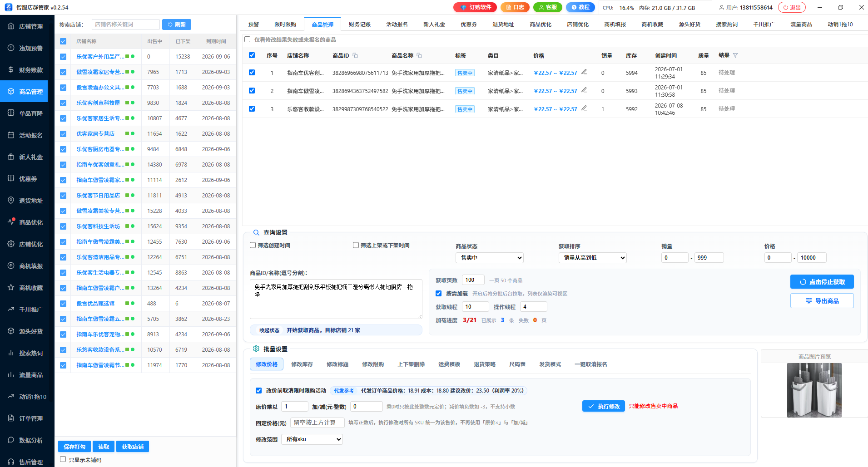Image resolution: width=868 pixels, height=467 pixels.
Task: Open 数据分析 sidebar icon
Action: coord(11,440)
